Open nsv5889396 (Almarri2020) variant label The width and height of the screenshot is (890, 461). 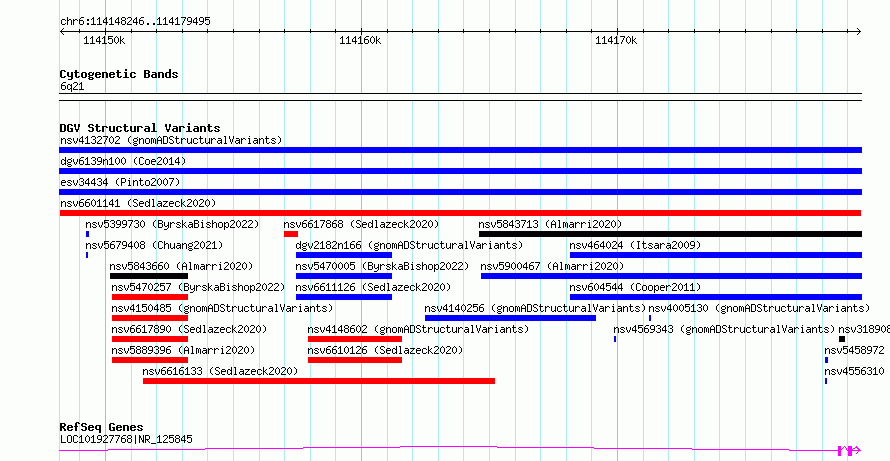click(x=183, y=350)
